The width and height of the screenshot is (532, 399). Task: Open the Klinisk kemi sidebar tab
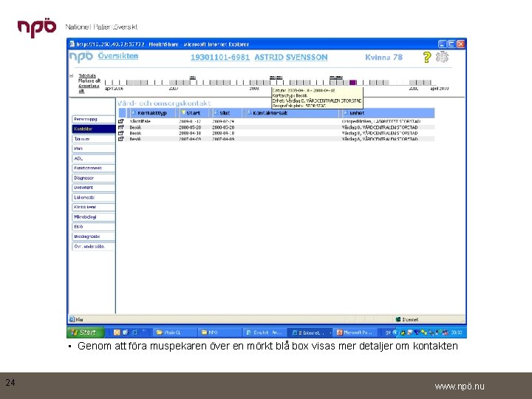[94, 207]
